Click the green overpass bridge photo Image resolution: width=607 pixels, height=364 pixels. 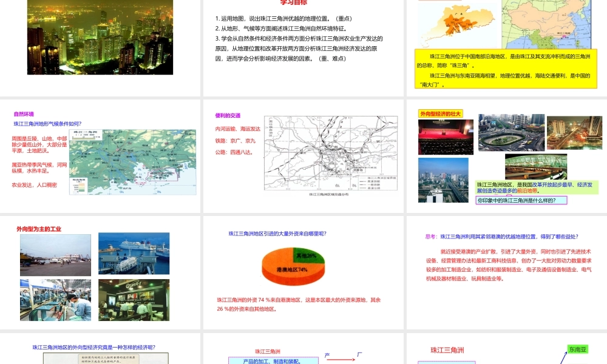[536, 167]
